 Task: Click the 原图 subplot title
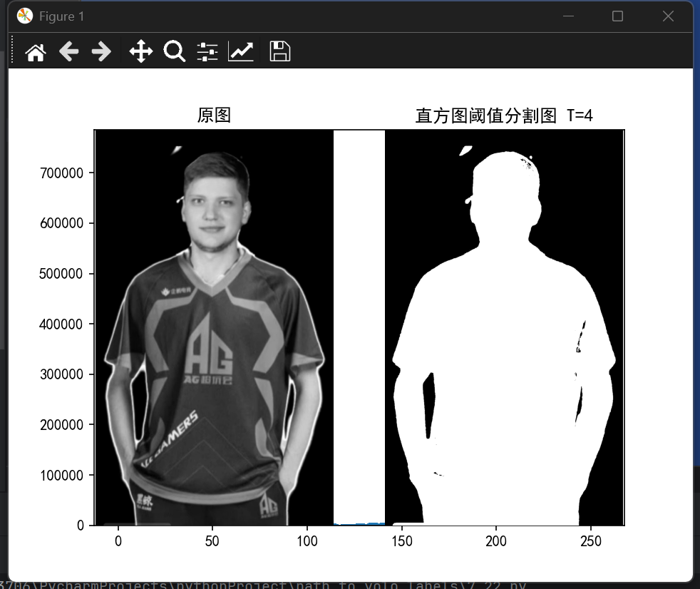[213, 115]
